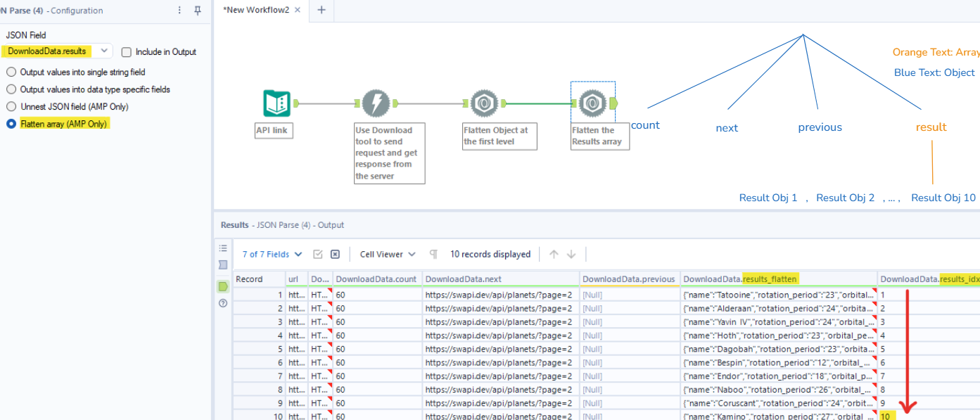Image resolution: width=980 pixels, height=420 pixels.
Task: Select the first JSON Parse tool icon
Action: click(484, 103)
